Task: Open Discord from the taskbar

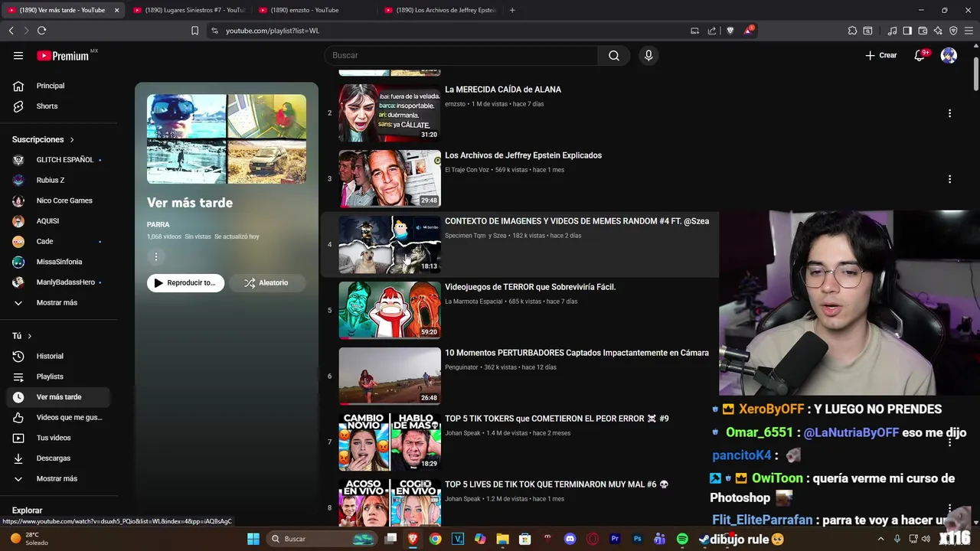Action: (x=570, y=539)
